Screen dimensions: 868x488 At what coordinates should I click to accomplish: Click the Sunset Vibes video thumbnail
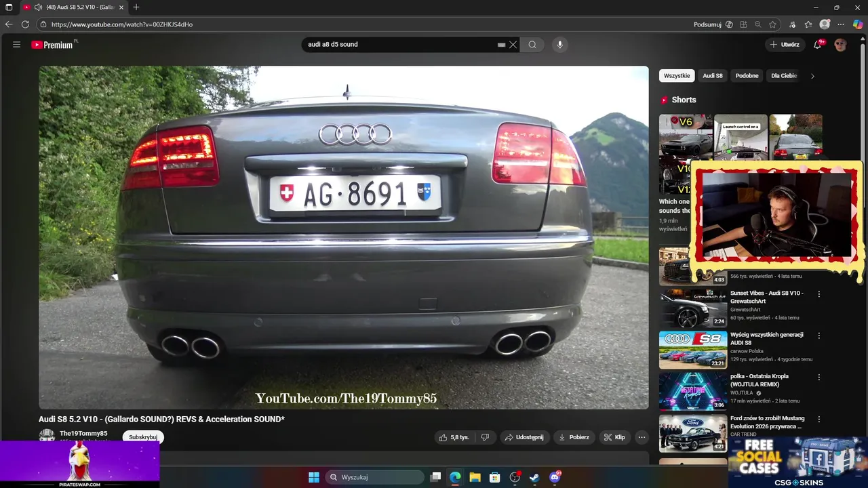coord(693,308)
